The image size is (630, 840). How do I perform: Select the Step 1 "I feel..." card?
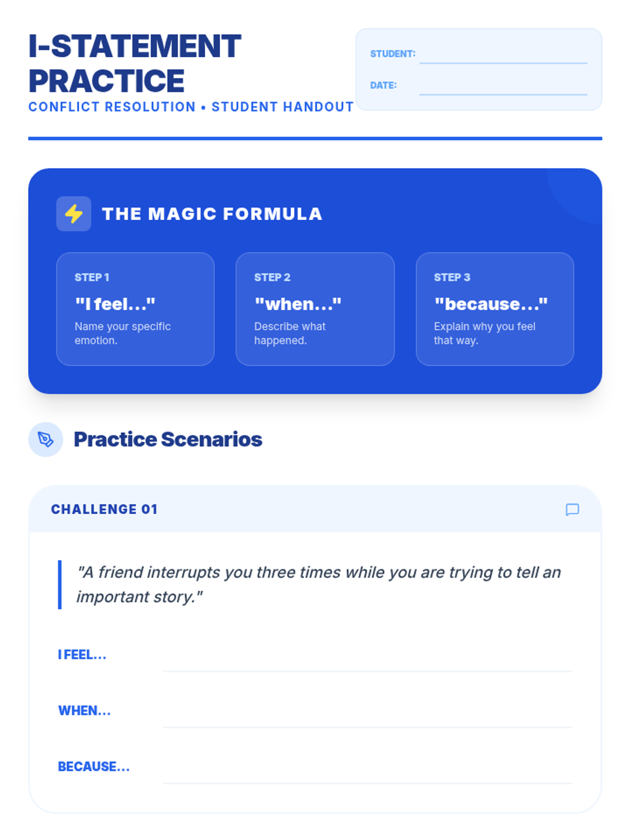point(135,309)
